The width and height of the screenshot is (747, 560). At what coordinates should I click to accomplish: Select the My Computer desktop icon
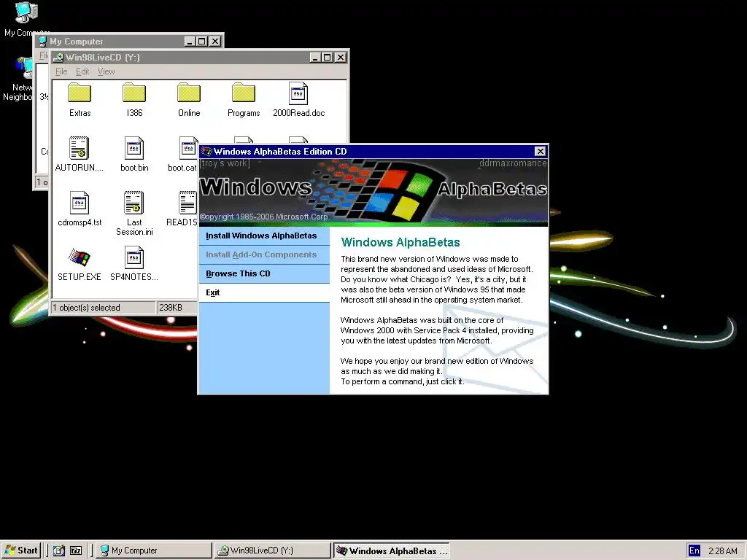click(x=26, y=13)
